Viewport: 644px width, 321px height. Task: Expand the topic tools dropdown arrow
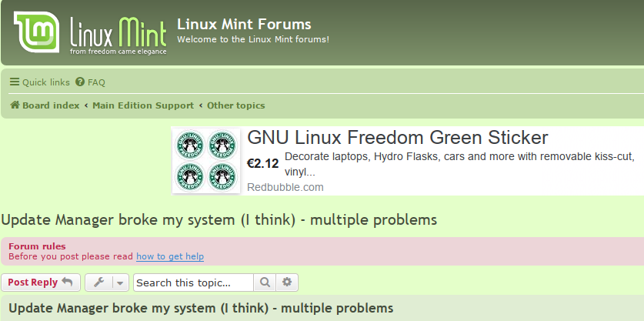(120, 283)
